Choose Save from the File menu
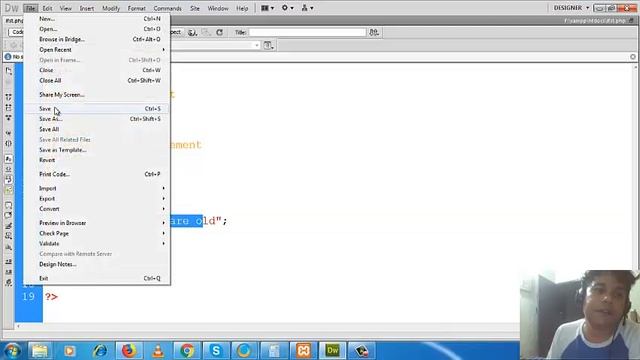This screenshot has width=640, height=360. [97, 109]
